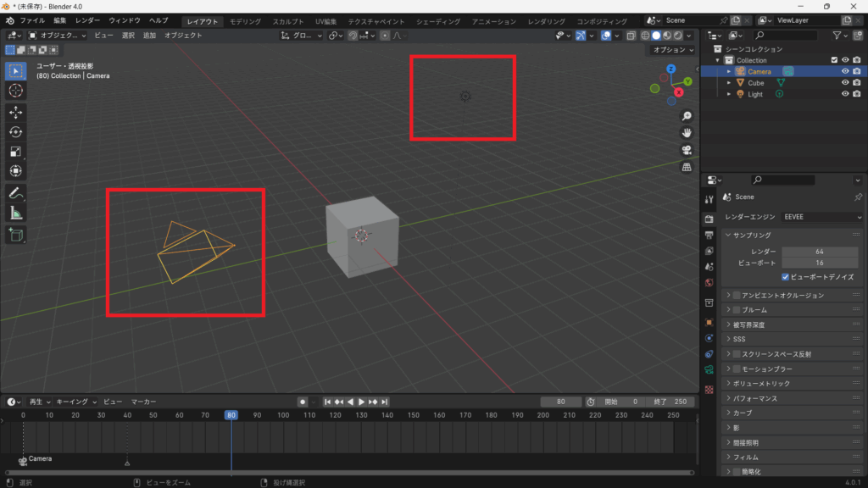The width and height of the screenshot is (868, 488).
Task: Open the Options button in viewport header
Action: [672, 50]
